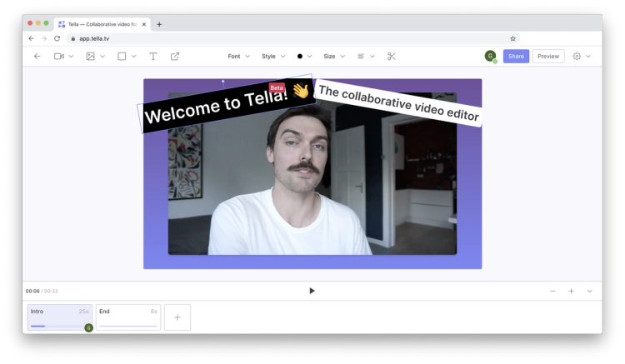Click the rotation handle above the text box
The image size is (625, 364).
pos(222,82)
